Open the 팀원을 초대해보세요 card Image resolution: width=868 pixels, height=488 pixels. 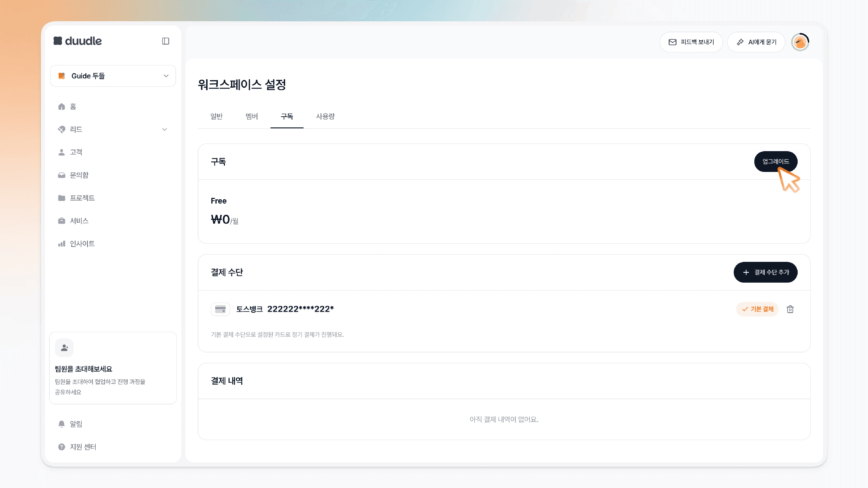(x=113, y=368)
